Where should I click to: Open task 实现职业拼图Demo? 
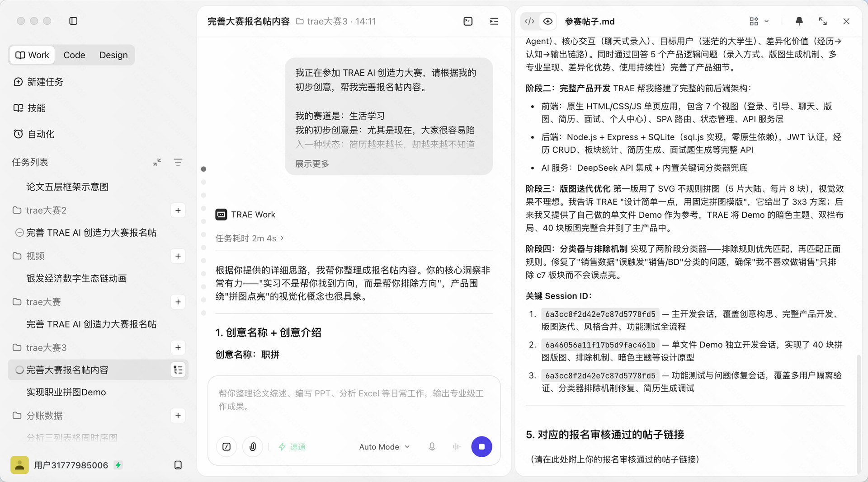[66, 393]
